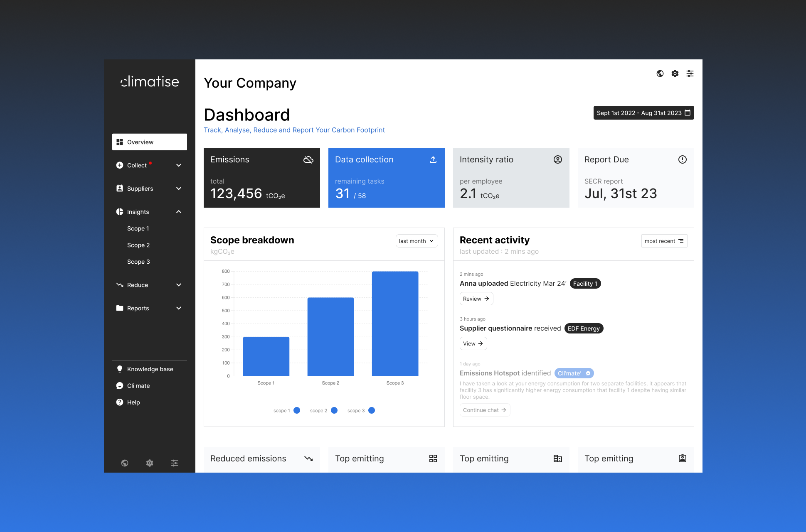
Task: Select Overview in the sidebar
Action: click(x=149, y=142)
